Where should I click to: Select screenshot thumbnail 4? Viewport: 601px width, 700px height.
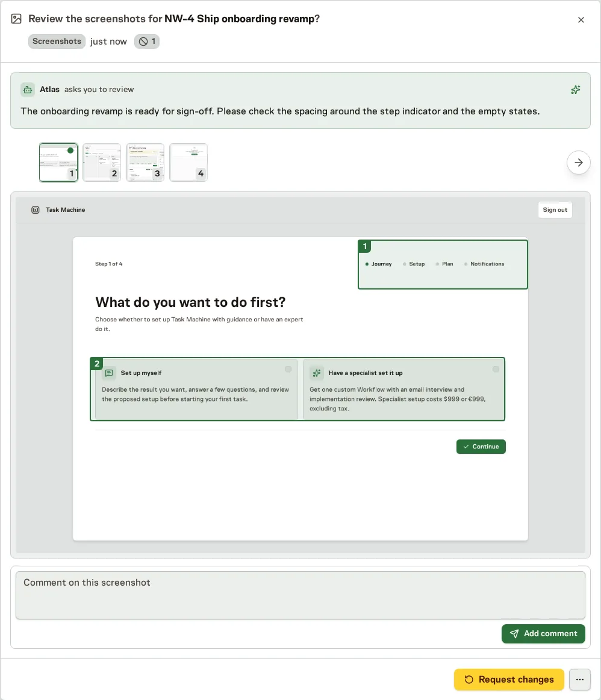[188, 163]
